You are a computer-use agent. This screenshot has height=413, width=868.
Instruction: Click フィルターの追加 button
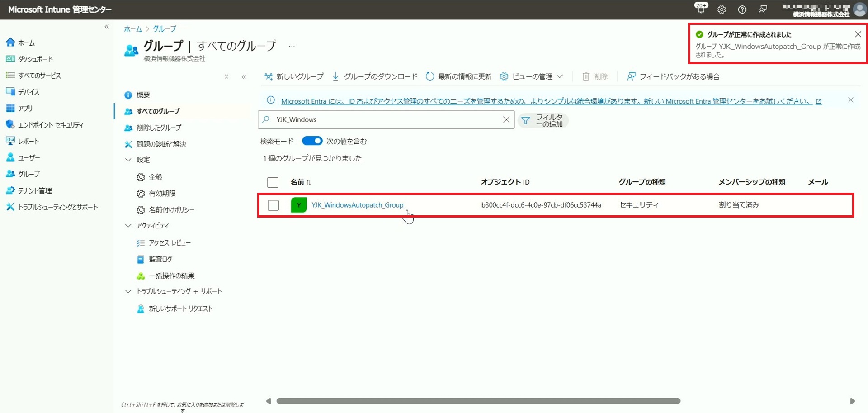click(542, 120)
